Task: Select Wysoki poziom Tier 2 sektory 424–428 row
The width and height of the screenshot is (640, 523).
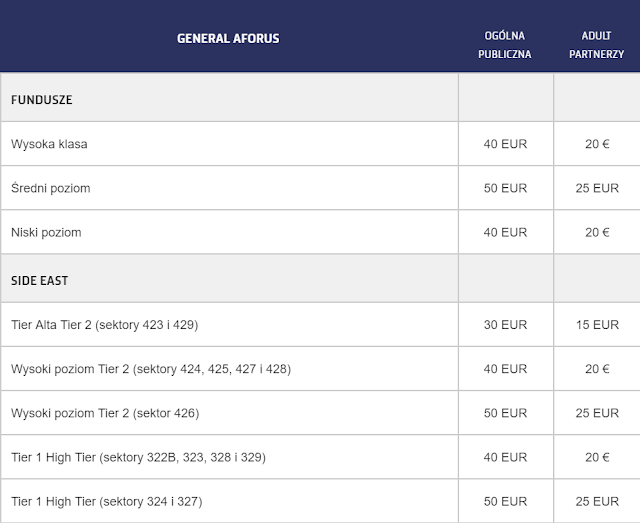Action: [x=151, y=369]
